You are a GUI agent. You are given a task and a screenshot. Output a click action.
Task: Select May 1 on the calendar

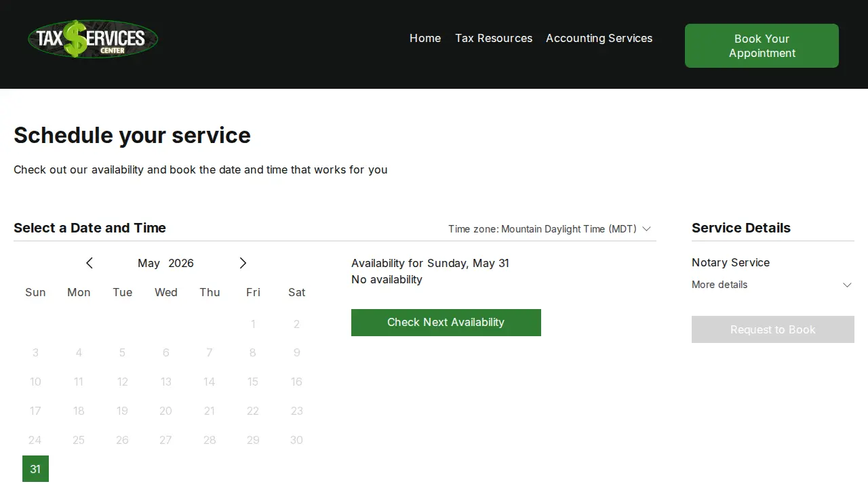click(253, 324)
